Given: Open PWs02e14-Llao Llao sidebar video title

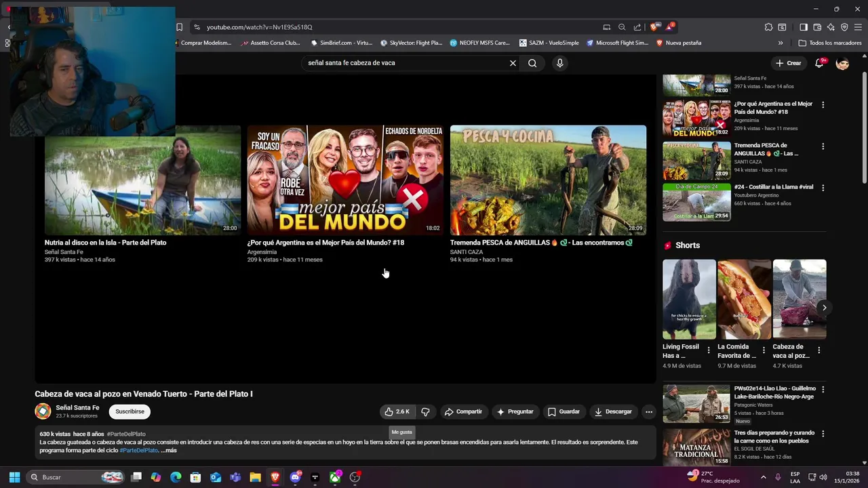Looking at the screenshot, I should coord(774,392).
